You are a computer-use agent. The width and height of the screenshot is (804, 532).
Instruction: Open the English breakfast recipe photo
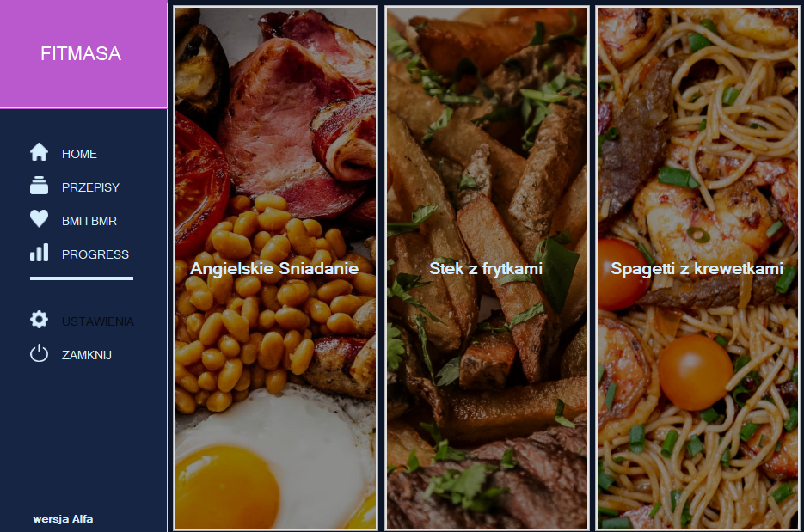pyautogui.click(x=275, y=267)
